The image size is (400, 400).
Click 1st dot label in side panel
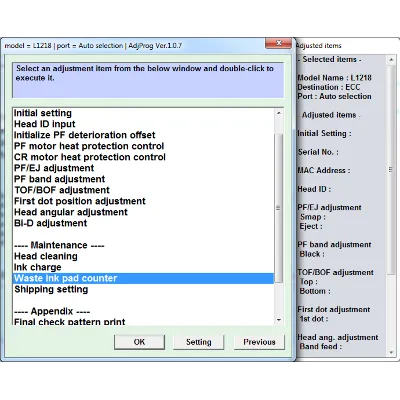coord(313,319)
